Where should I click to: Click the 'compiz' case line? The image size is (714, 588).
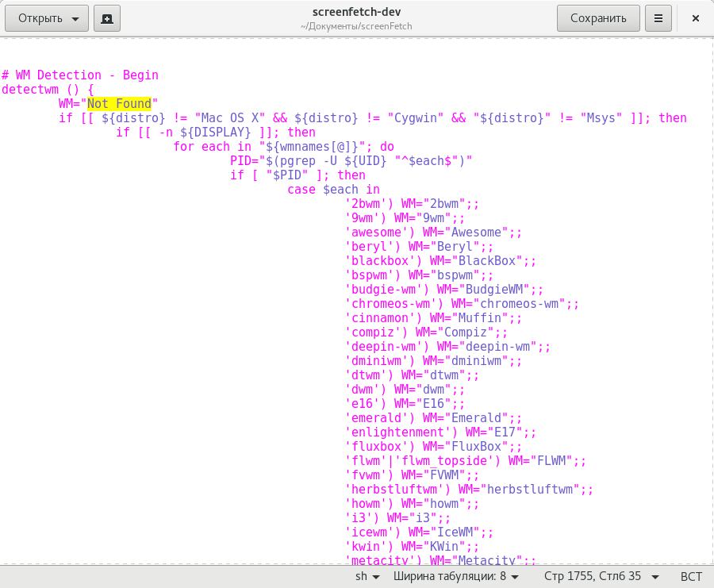[426, 332]
